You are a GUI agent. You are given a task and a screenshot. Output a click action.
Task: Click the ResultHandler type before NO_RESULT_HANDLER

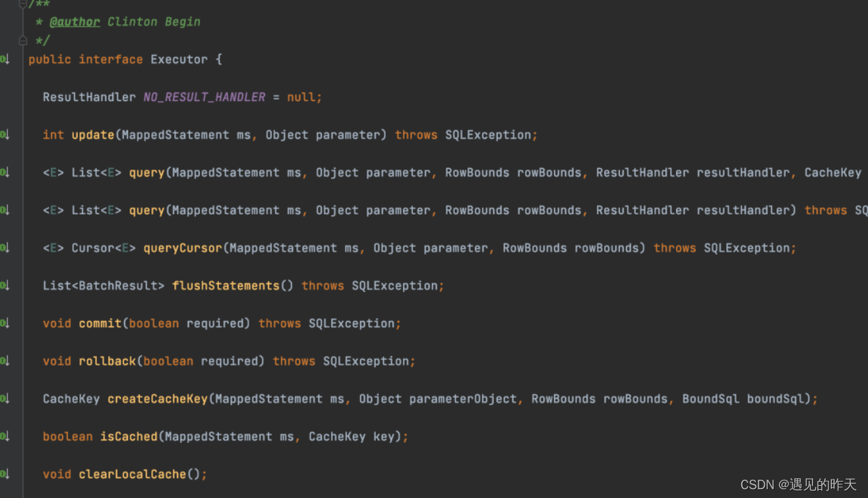(x=89, y=97)
